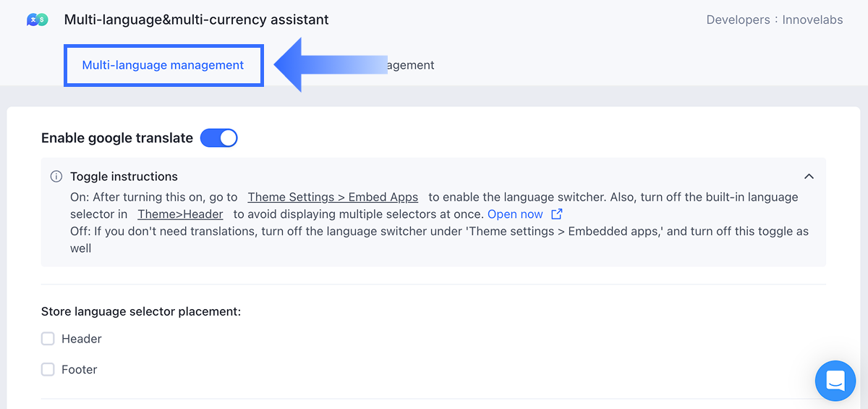Open the chat support bubble
Screen dimensions: 868x409
click(835, 380)
